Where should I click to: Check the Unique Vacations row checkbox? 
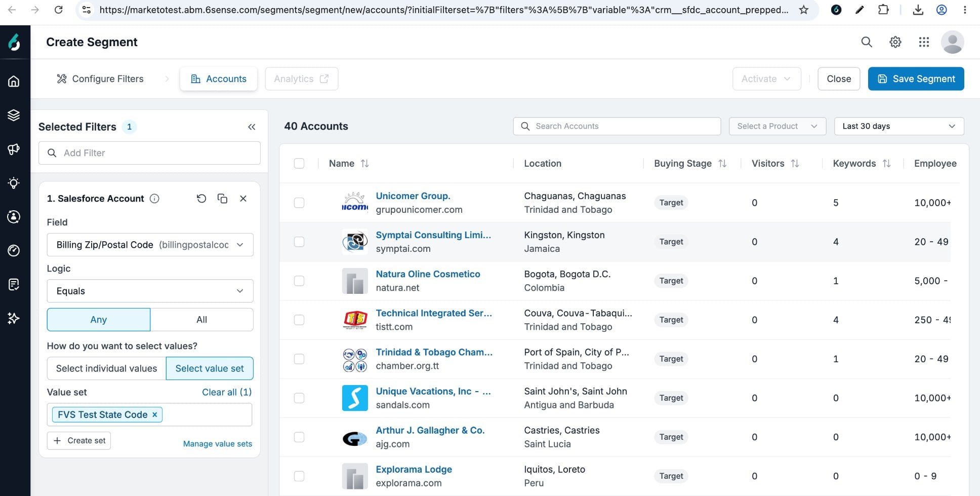coord(299,398)
